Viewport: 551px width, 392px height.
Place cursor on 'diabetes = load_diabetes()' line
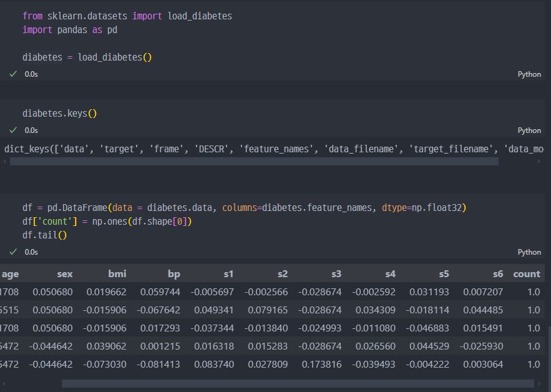coord(87,57)
